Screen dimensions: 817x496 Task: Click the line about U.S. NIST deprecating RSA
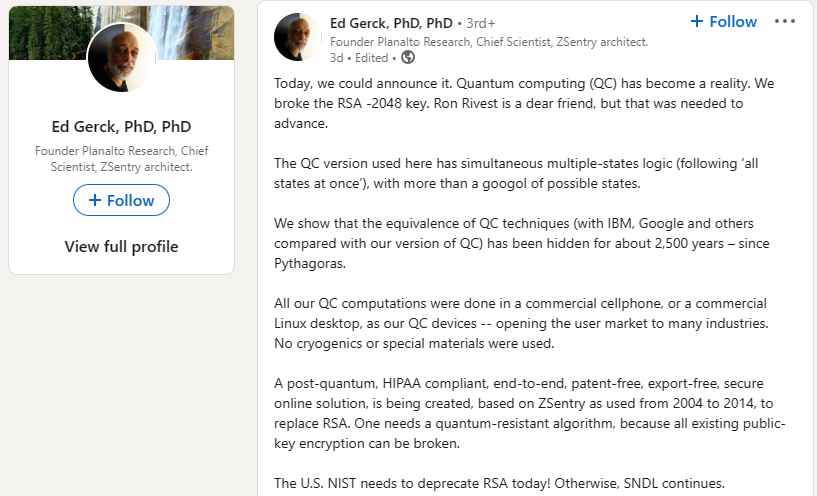[x=499, y=483]
